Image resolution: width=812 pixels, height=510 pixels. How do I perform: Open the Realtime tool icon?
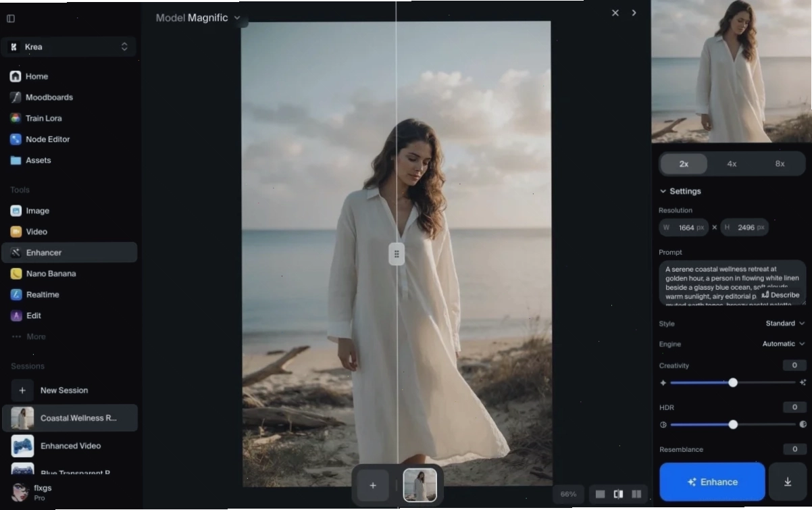click(16, 295)
